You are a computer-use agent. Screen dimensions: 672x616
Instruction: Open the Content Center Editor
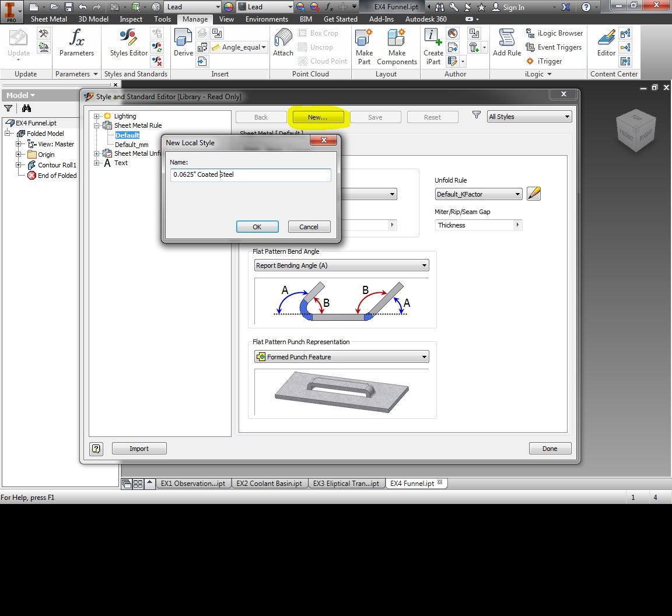click(x=605, y=44)
